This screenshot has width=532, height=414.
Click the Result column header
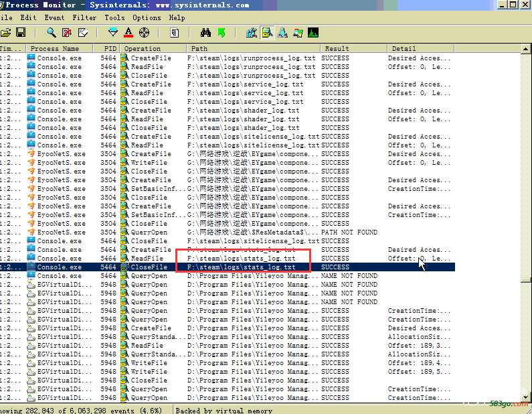(353, 48)
